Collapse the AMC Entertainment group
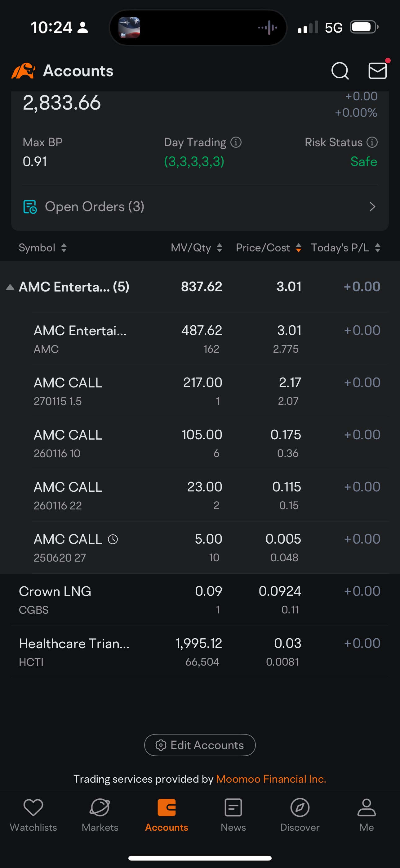This screenshot has width=400, height=868. (10, 287)
